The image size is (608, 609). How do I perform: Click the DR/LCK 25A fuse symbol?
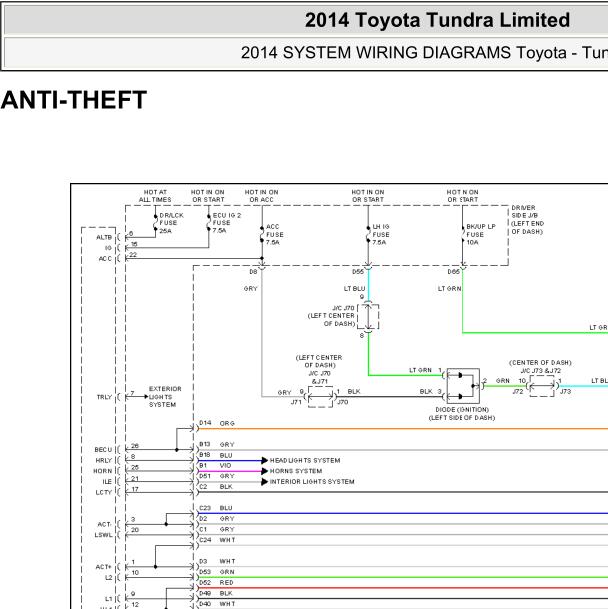click(x=155, y=223)
